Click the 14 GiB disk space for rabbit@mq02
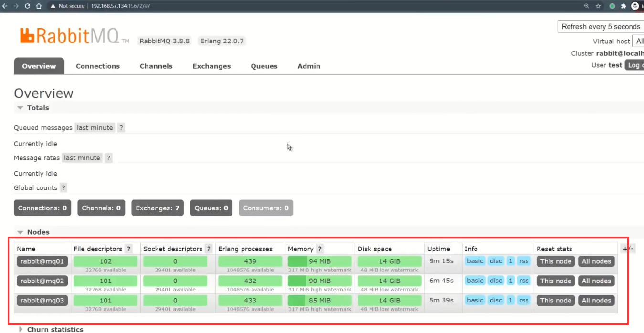 (390, 281)
